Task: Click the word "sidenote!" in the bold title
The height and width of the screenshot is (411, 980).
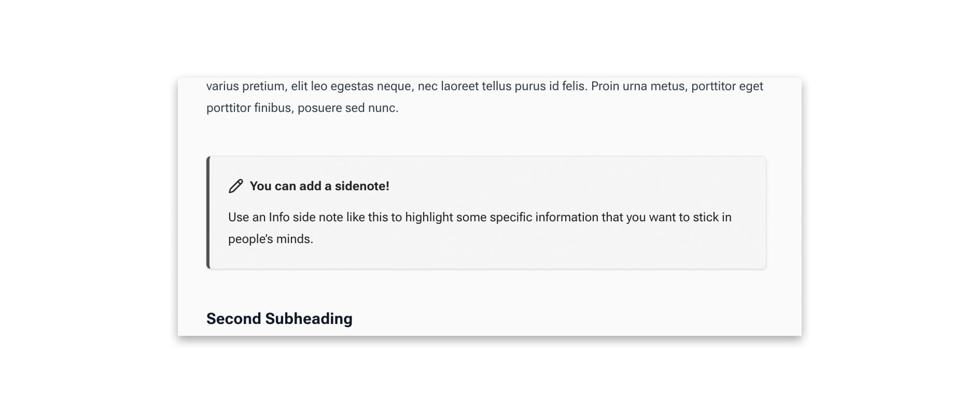Action: pos(362,186)
